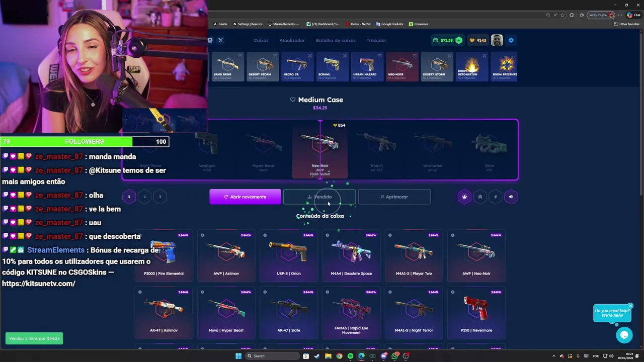The width and height of the screenshot is (644, 362).
Task: Close the 'Do you need help?' popup
Action: coord(630,306)
